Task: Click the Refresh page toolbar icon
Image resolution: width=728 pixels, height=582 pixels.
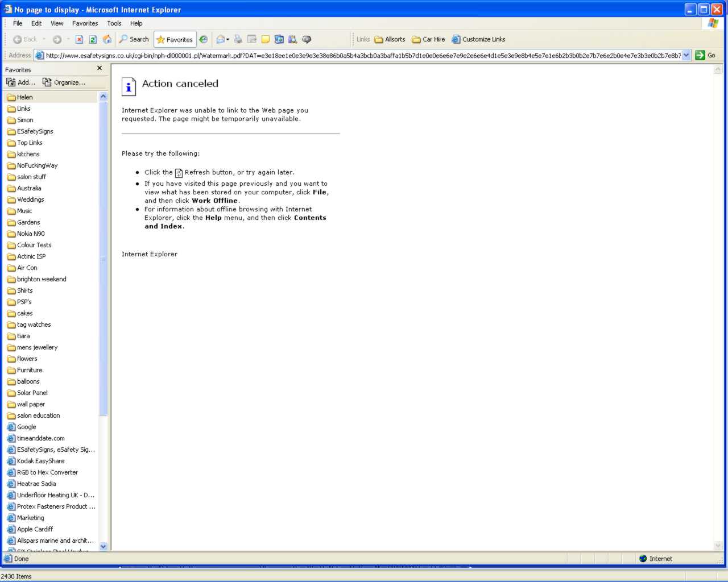Action: pyautogui.click(x=93, y=39)
